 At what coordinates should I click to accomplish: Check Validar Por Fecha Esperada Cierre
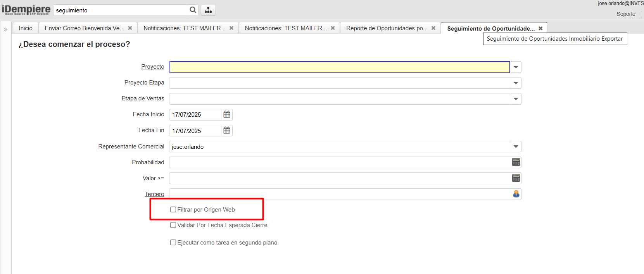tap(173, 225)
